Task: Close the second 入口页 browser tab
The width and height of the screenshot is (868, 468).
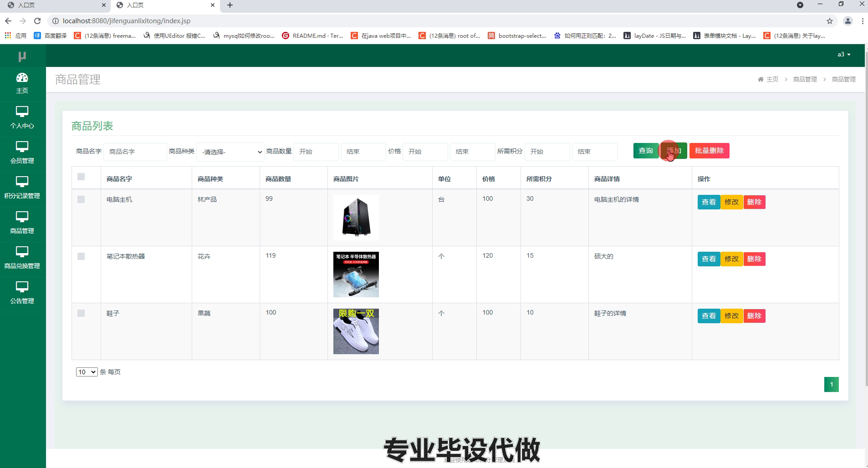Action: [x=213, y=5]
